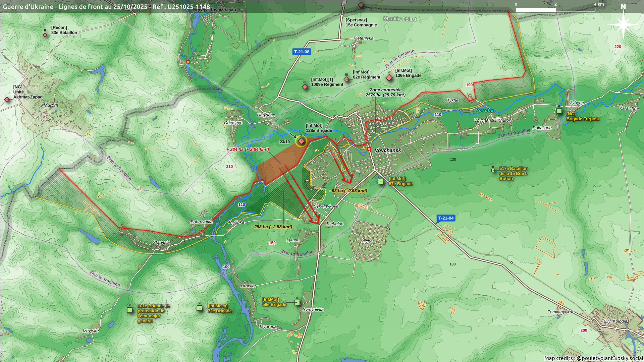This screenshot has width=644, height=362.
Task: Click the Brigade Forpost green square icon
Action: pyautogui.click(x=559, y=111)
